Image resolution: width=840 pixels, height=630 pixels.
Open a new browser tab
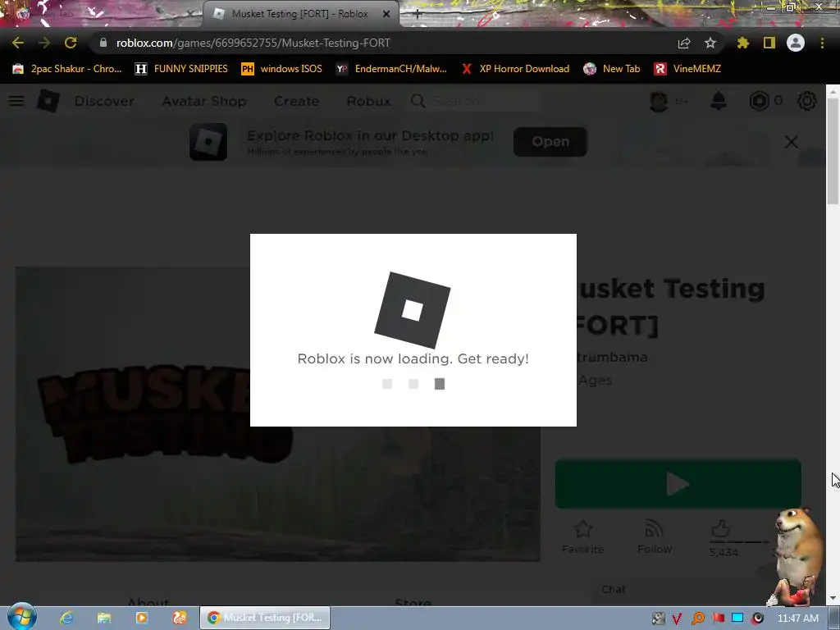pos(418,14)
